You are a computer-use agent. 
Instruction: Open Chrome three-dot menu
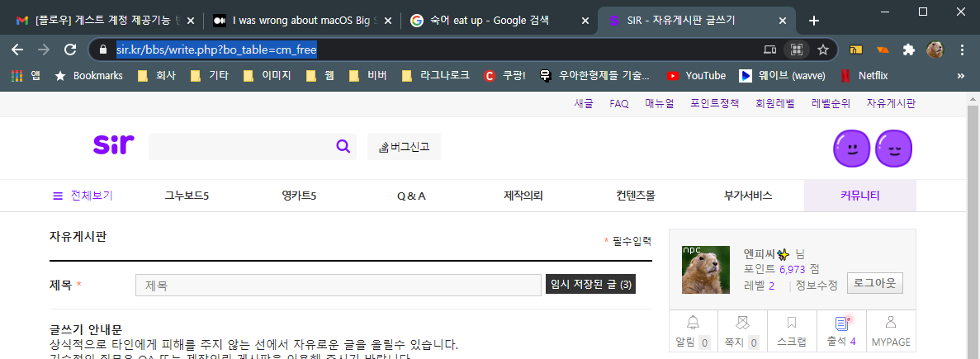coord(962,50)
